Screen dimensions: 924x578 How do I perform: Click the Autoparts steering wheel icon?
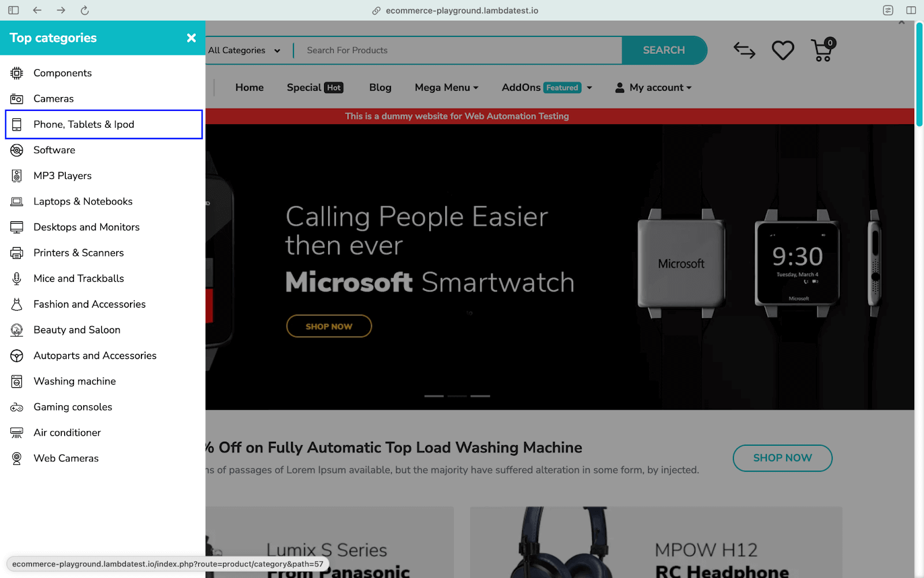(x=17, y=356)
